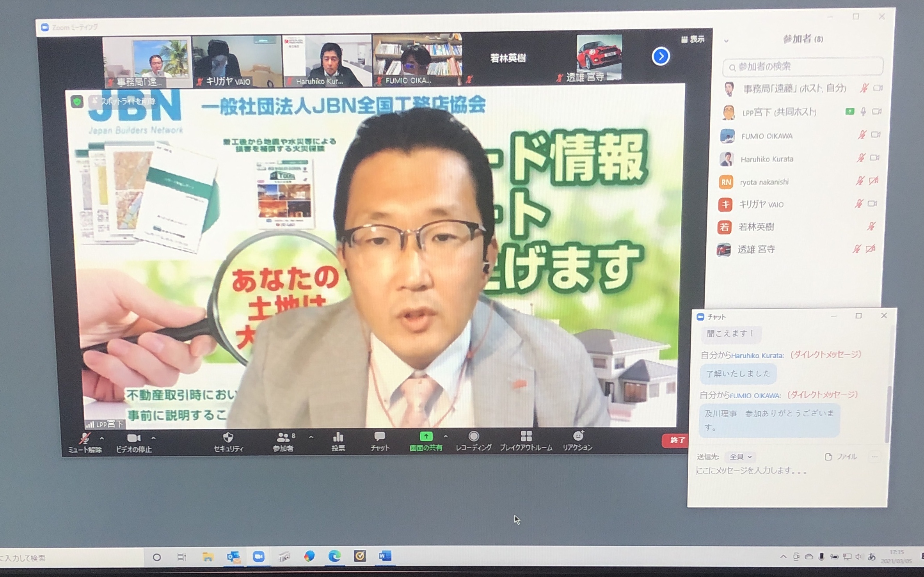This screenshot has height=577, width=924.
Task: Click muted mic icon for 若林英樹
Action: pos(871,226)
